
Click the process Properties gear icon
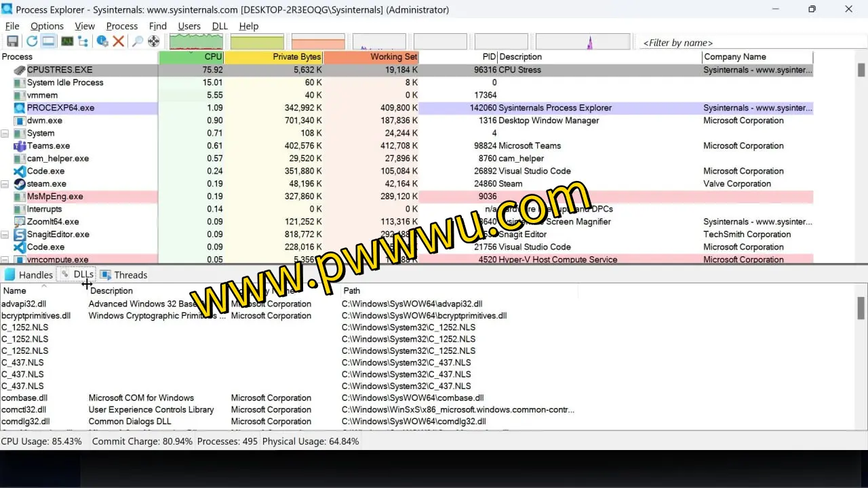tap(102, 42)
